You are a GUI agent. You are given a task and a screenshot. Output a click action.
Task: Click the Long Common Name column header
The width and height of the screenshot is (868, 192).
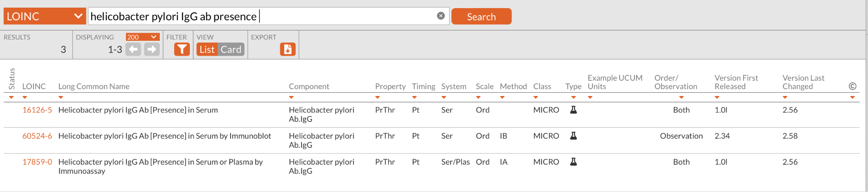[x=94, y=86]
